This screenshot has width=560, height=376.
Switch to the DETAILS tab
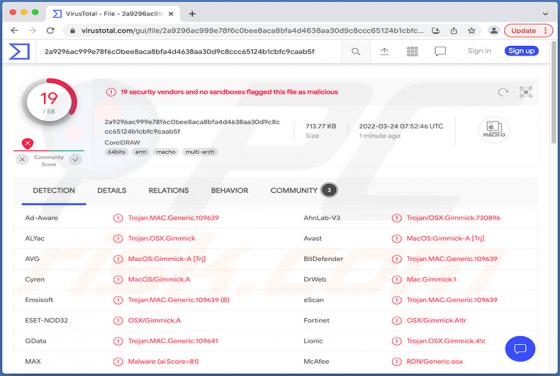pos(112,191)
